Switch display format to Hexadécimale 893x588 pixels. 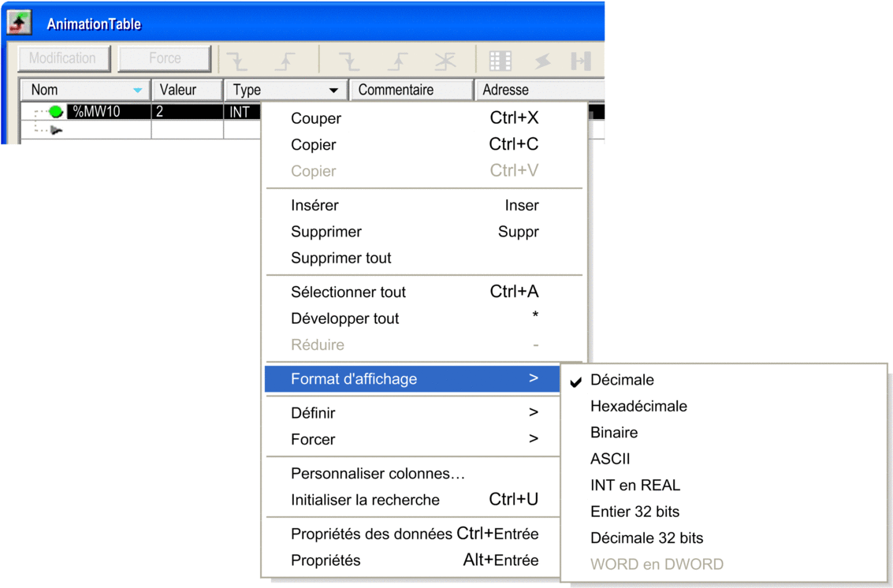tap(638, 407)
